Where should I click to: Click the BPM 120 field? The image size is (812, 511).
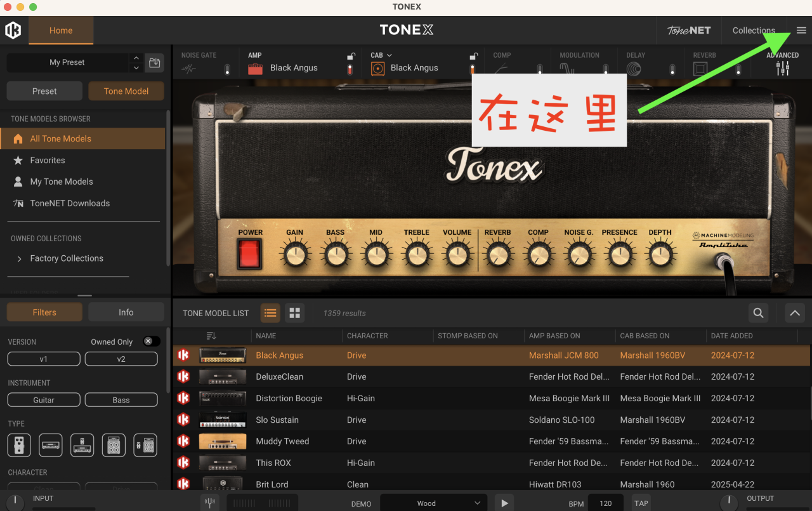click(x=606, y=503)
